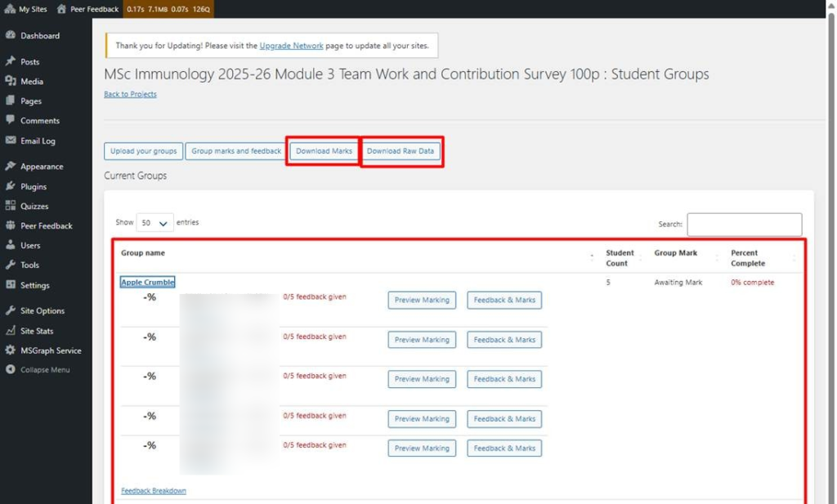Open My Sites in admin bar

26,9
